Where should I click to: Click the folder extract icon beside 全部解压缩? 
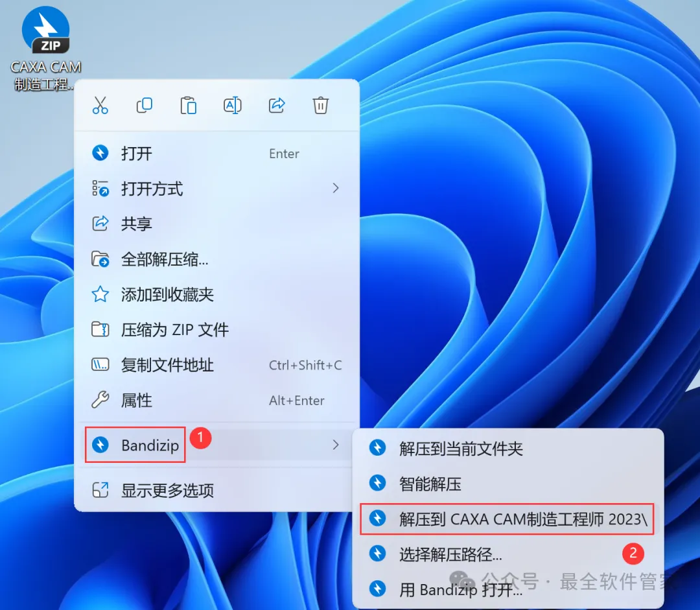[100, 259]
